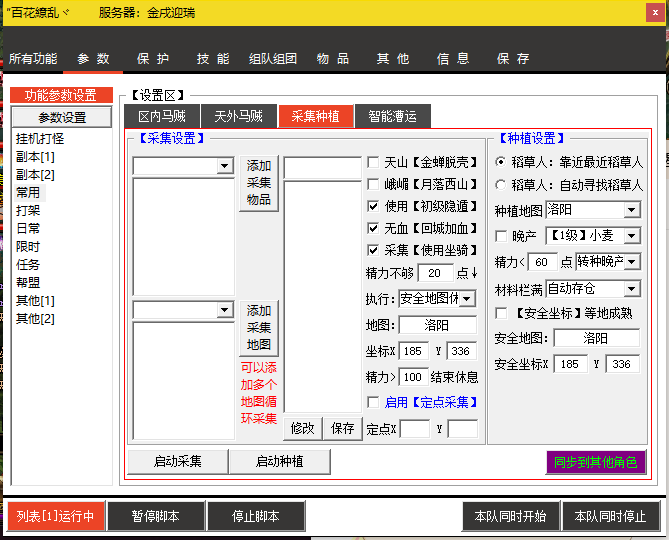Select 挂机打怪 in the sidebar list
669x540 pixels.
point(40,139)
